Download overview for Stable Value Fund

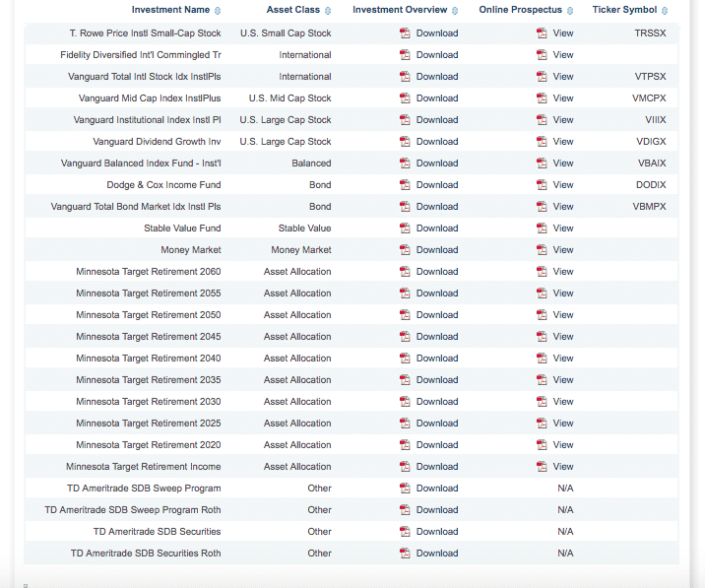437,229
